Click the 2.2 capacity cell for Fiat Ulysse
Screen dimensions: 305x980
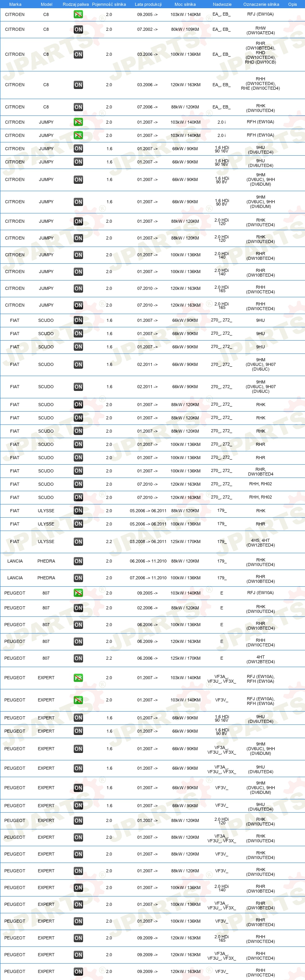point(109,541)
